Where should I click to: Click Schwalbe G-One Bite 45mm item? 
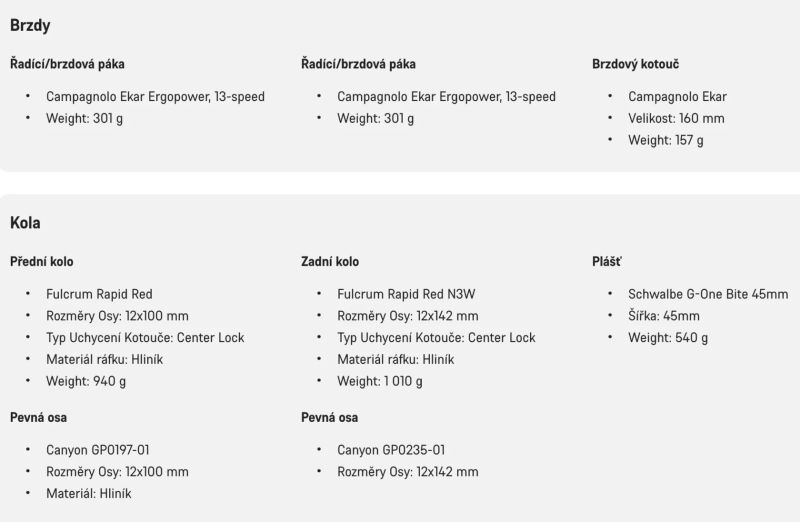[x=708, y=295]
